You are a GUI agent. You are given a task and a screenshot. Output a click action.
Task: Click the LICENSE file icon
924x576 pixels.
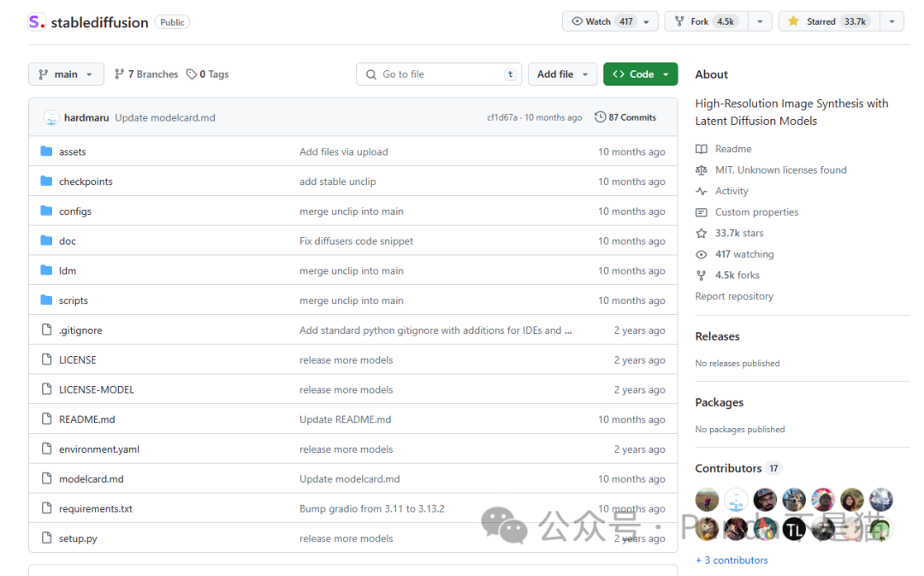pos(46,359)
